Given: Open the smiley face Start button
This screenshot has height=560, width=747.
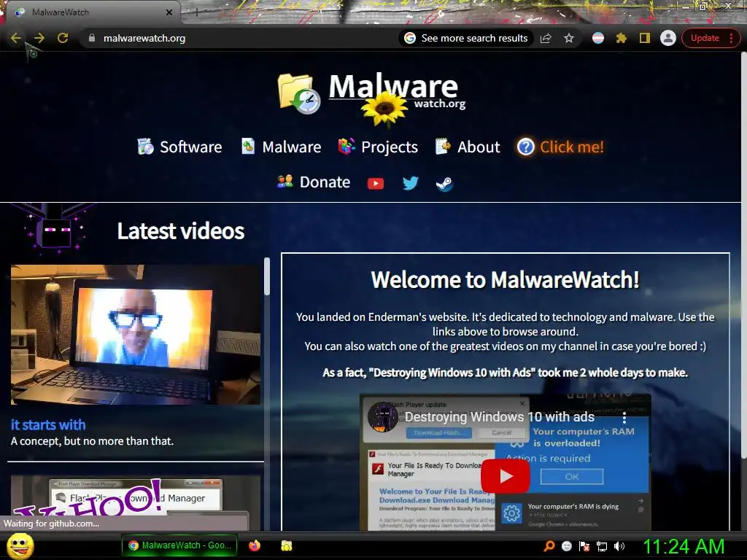Looking at the screenshot, I should click(20, 545).
